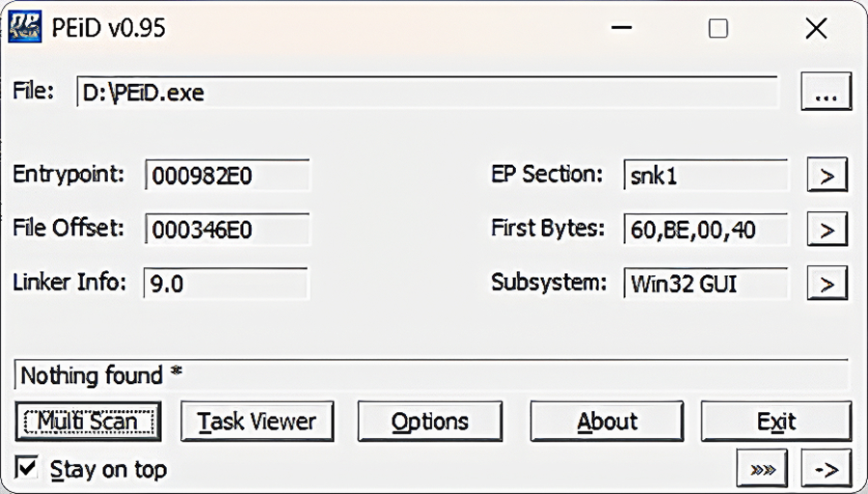868x494 pixels.
Task: Click the 'Nothing found *' result field
Action: (431, 375)
